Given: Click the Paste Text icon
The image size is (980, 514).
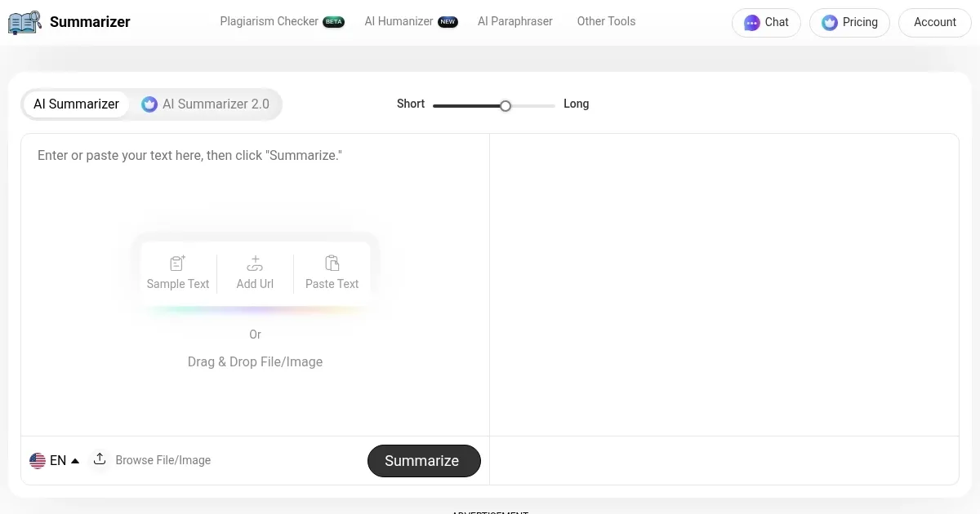Looking at the screenshot, I should tap(332, 263).
